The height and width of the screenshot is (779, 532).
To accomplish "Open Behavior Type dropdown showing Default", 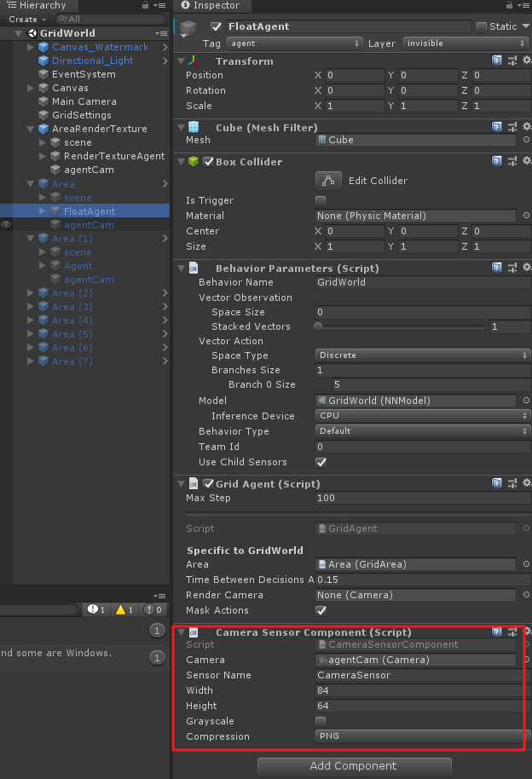I will click(x=423, y=430).
